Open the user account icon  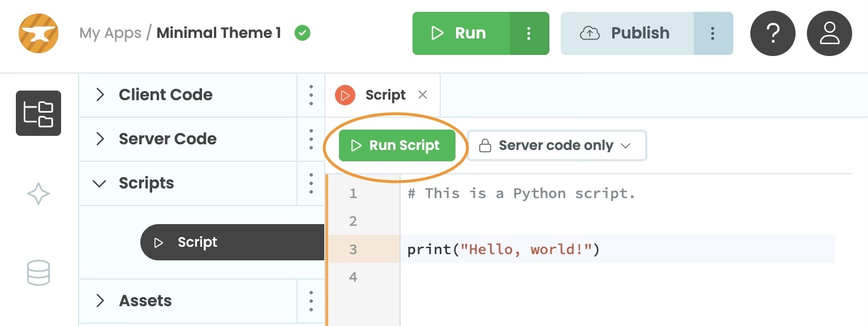(830, 33)
